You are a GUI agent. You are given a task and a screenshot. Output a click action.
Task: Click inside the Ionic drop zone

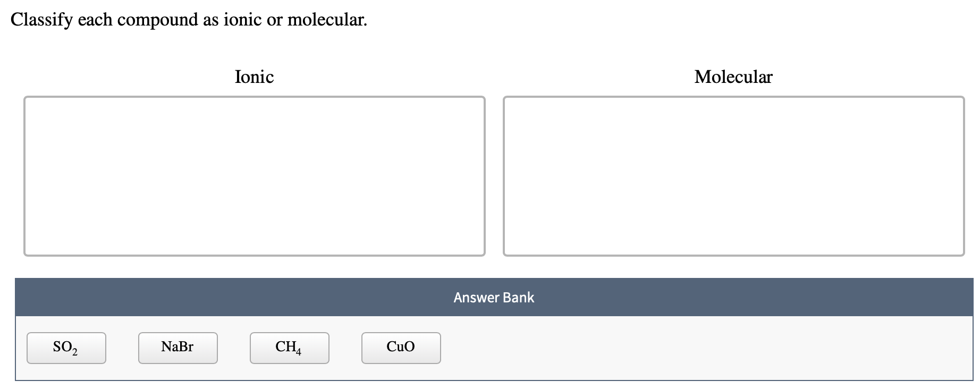(254, 175)
